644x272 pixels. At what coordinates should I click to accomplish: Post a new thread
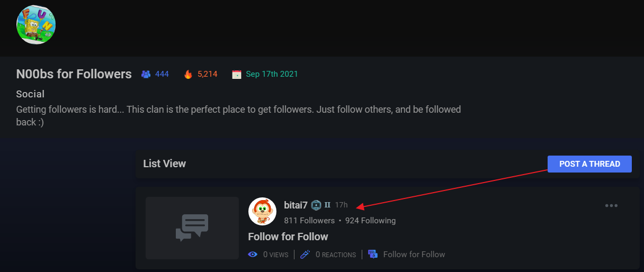[x=589, y=164]
